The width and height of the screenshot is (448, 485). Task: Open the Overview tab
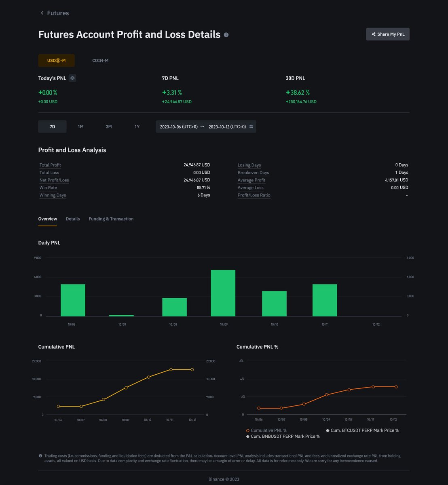coord(48,219)
